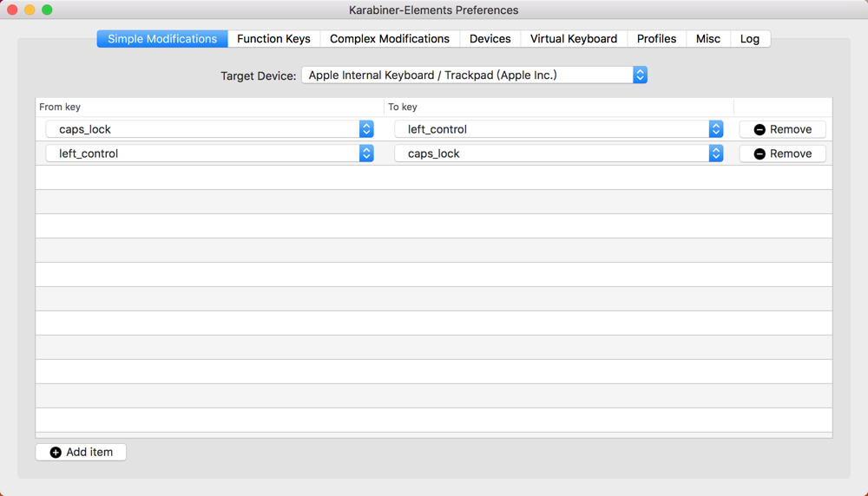Switch to the Simple Modifications tab
868x496 pixels.
pos(162,39)
